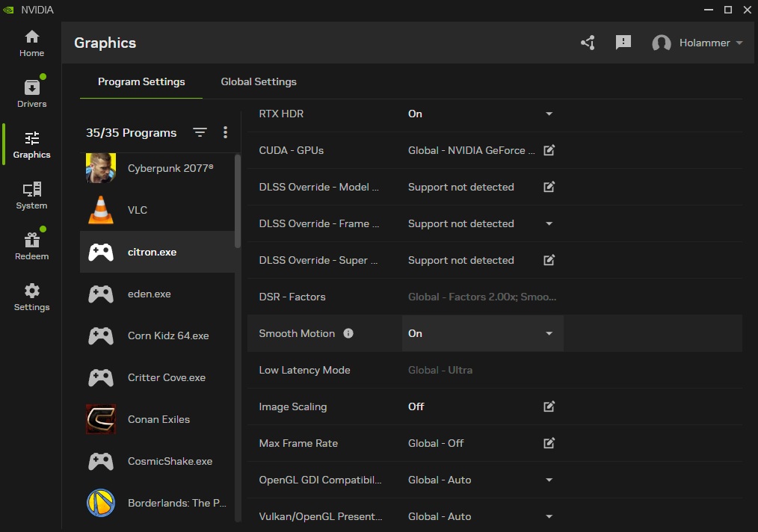
Task: Open the Holammer account dropdown arrow
Action: (739, 43)
